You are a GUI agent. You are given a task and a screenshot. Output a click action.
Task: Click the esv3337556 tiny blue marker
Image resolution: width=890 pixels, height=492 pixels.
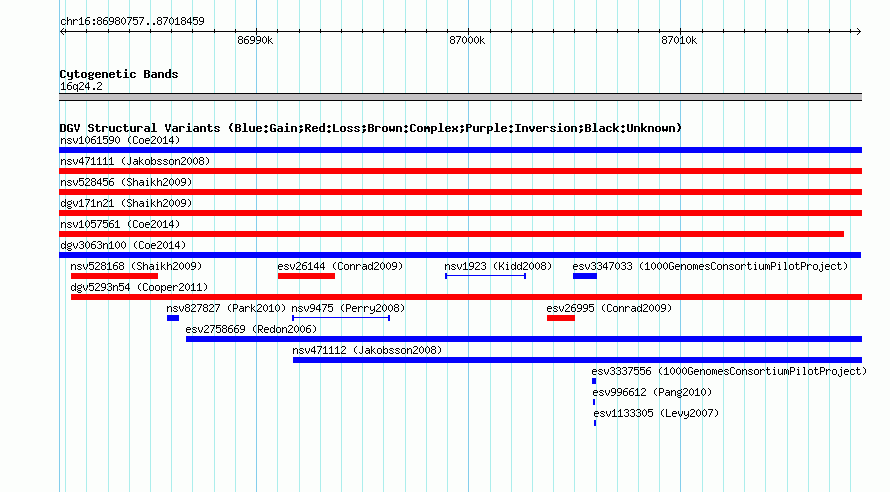[x=594, y=381]
